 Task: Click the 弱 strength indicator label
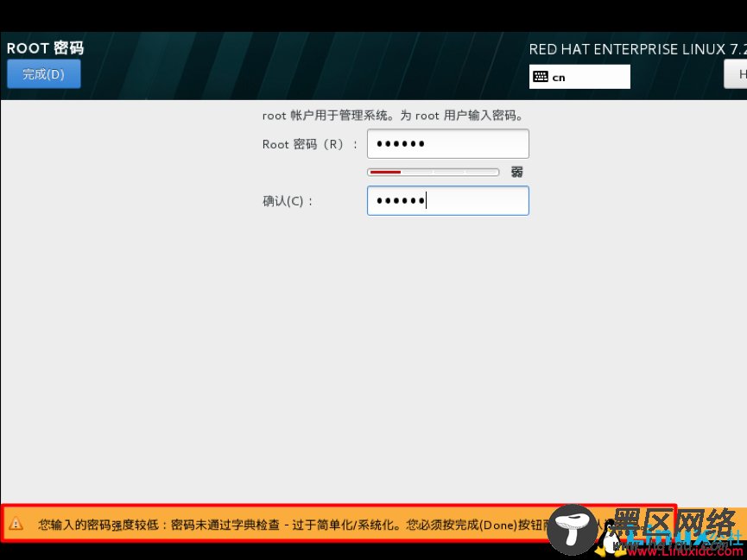(x=517, y=172)
